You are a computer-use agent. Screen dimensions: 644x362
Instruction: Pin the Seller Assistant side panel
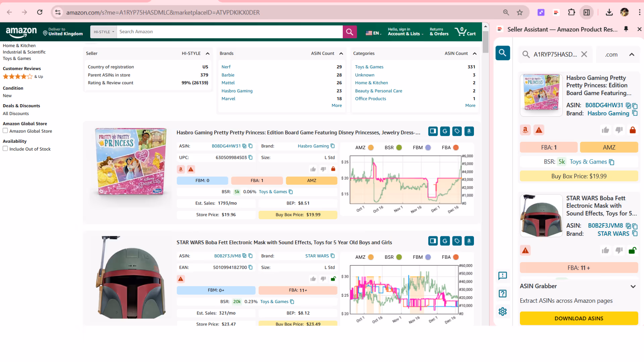626,29
